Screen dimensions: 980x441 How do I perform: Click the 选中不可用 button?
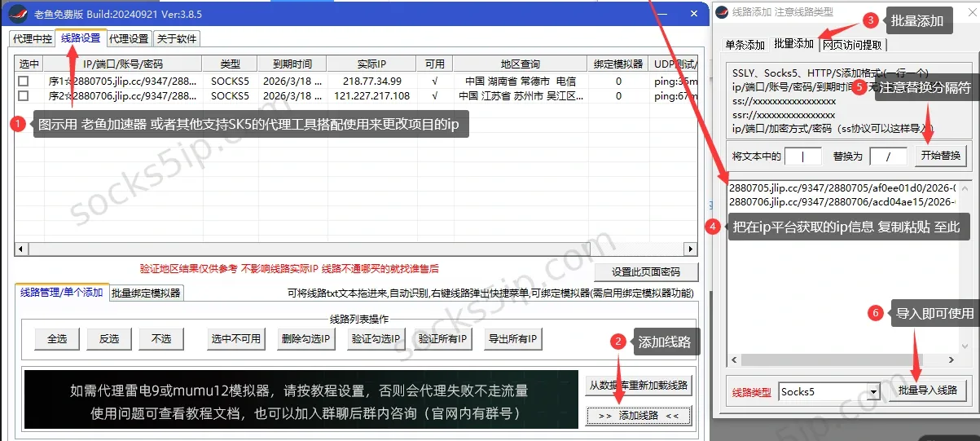point(236,339)
